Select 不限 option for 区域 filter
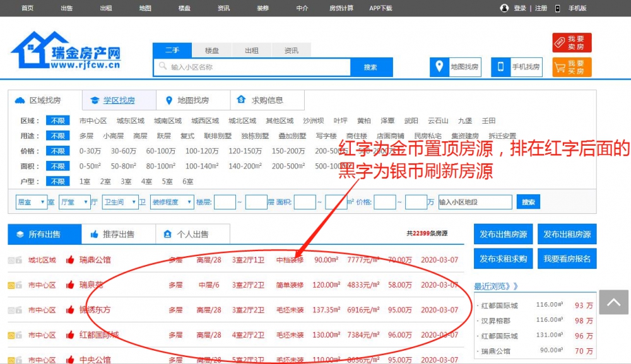Screen dimensions: 631x364 pyautogui.click(x=57, y=121)
